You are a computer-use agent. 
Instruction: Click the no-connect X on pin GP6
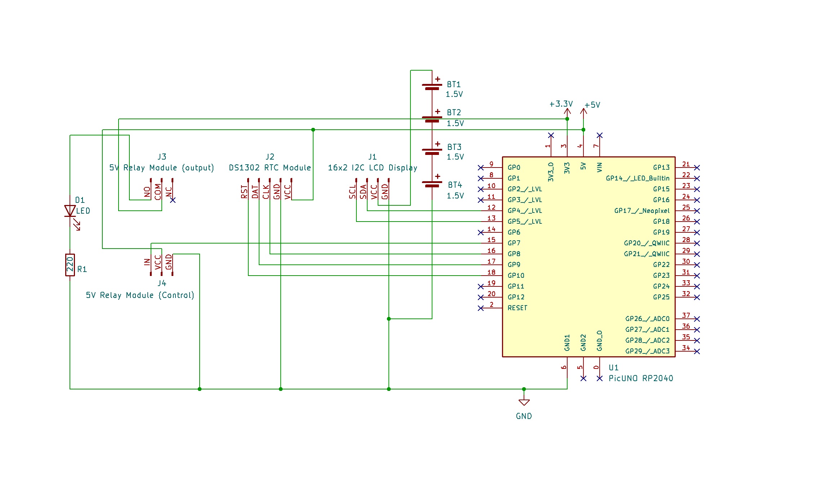click(481, 232)
